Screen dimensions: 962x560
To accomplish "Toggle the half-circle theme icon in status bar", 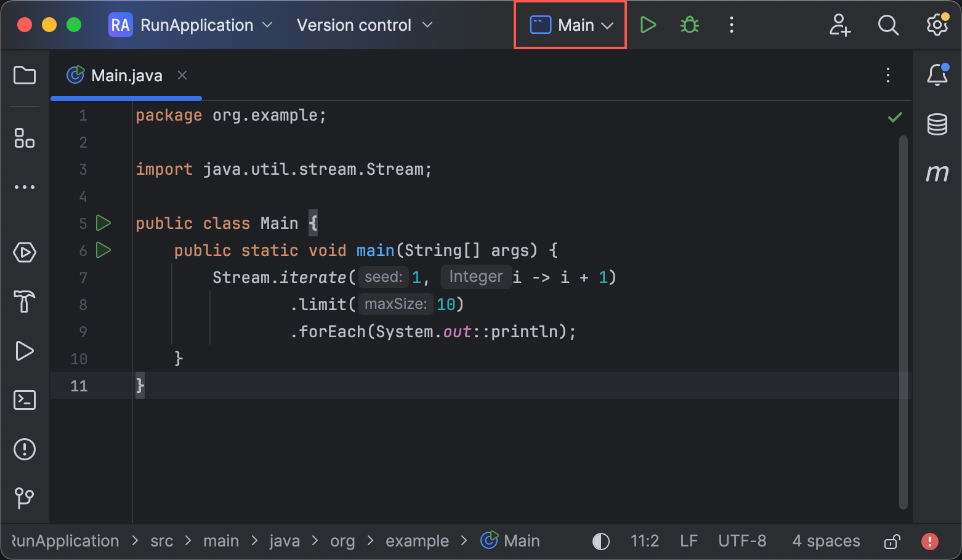I will (x=601, y=542).
